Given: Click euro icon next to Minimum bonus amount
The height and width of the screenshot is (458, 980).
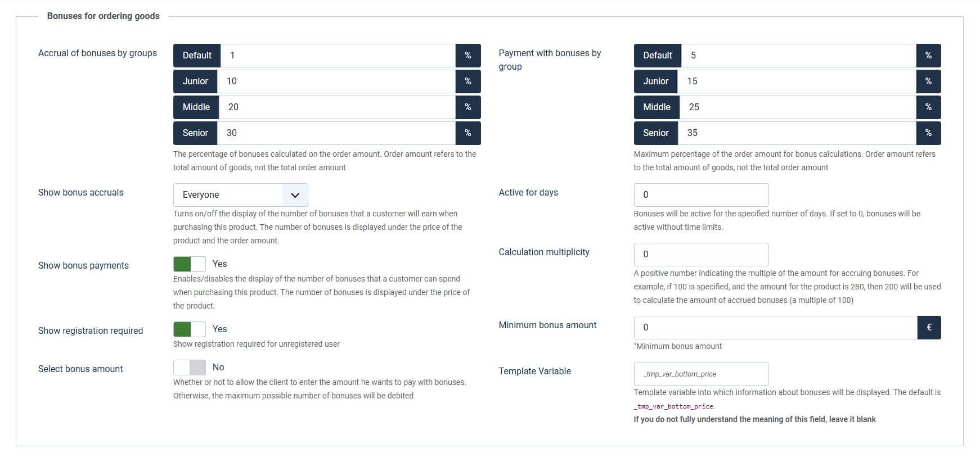Looking at the screenshot, I should [x=929, y=328].
